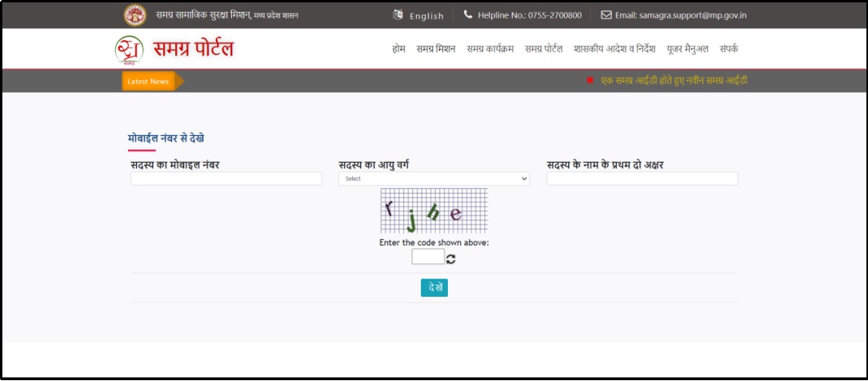Click the red bullet in news ticker
This screenshot has width=868, height=381.
click(x=590, y=81)
